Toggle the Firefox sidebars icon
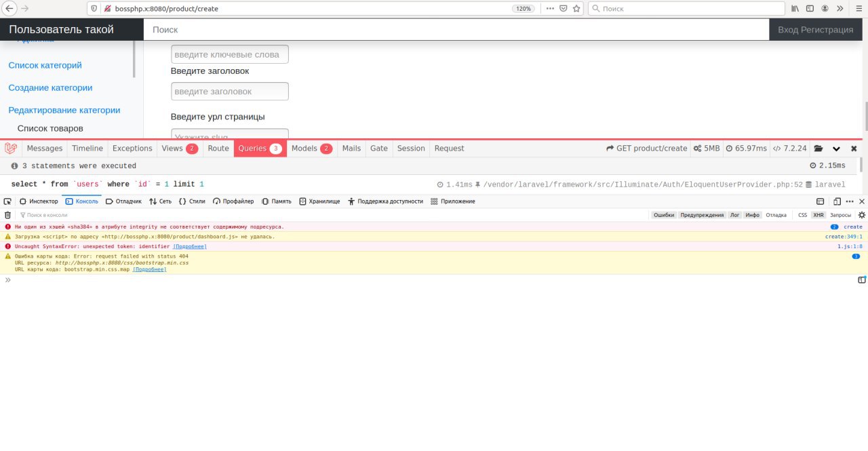This screenshot has height=451, width=868. (x=810, y=9)
